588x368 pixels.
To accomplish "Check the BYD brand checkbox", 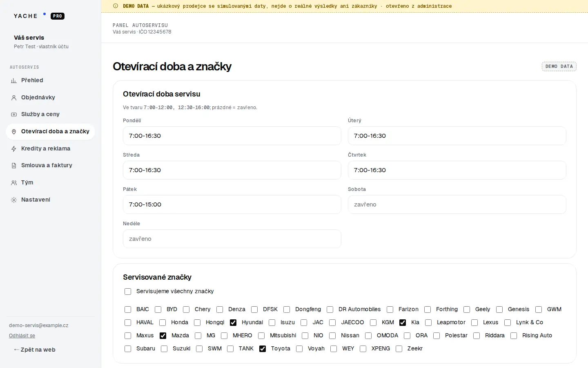I will [158, 310].
